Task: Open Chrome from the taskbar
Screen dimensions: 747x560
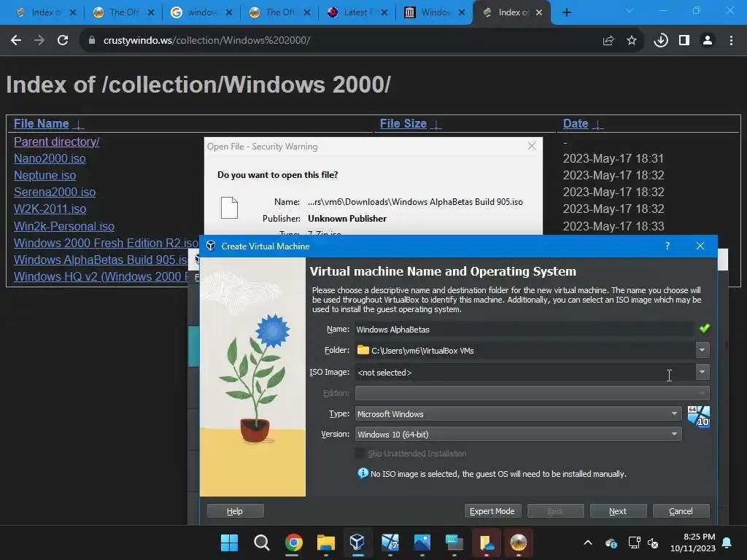Action: 294,542
